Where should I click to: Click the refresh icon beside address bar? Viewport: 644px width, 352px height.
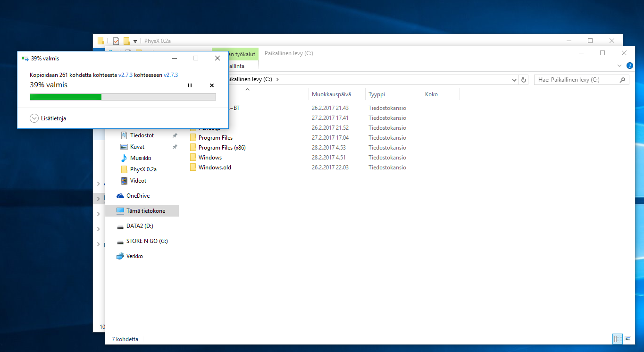pyautogui.click(x=523, y=80)
